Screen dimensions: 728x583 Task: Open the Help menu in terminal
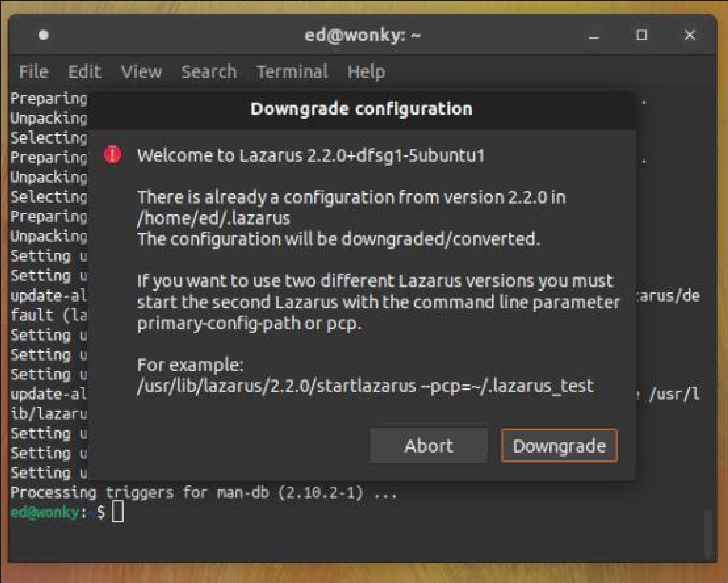(x=366, y=72)
